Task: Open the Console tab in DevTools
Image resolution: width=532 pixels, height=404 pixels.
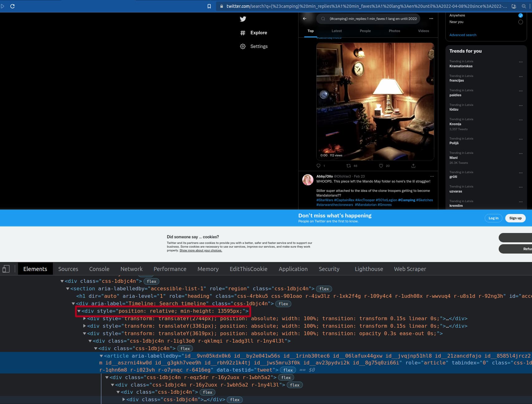Action: click(x=99, y=269)
